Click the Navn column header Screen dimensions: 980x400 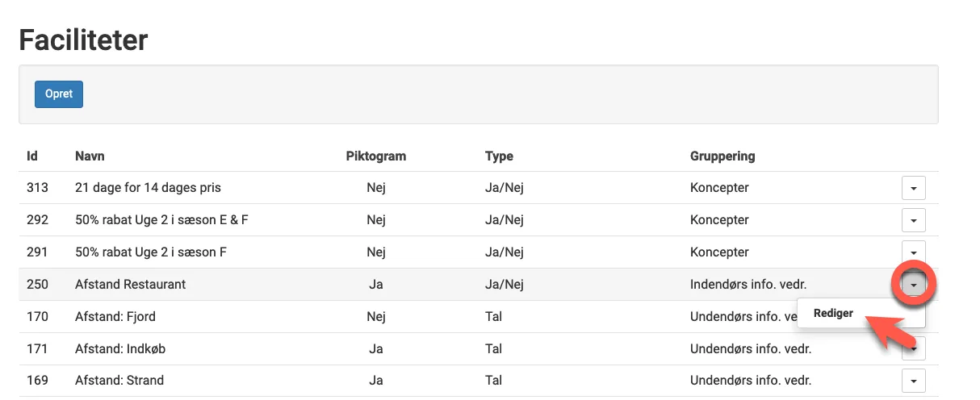click(x=90, y=156)
